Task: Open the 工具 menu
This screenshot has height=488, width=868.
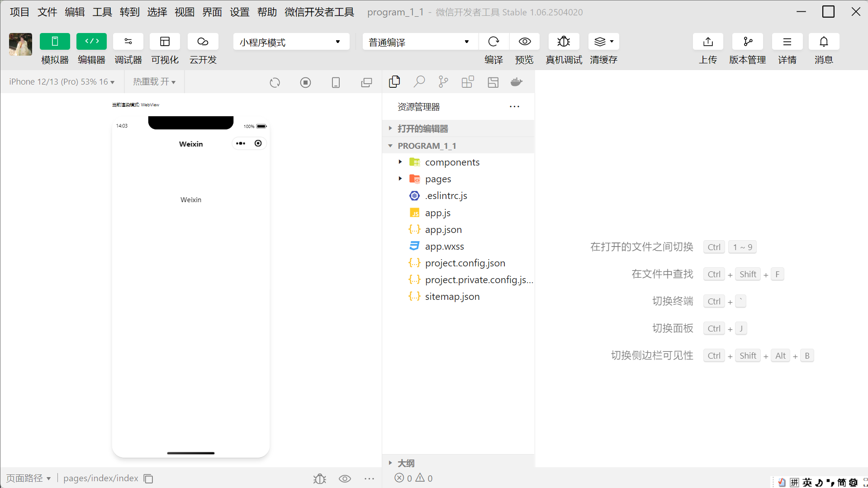Action: [102, 12]
